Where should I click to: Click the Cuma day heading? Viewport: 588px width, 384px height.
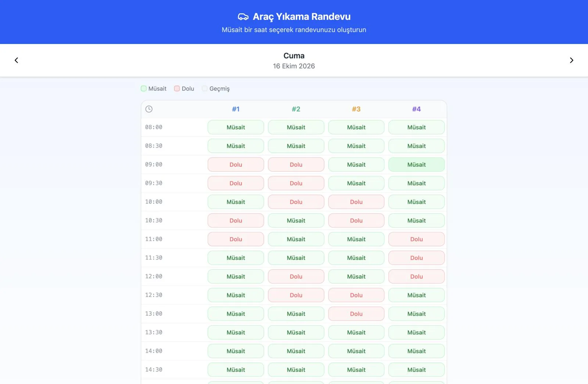pyautogui.click(x=294, y=56)
